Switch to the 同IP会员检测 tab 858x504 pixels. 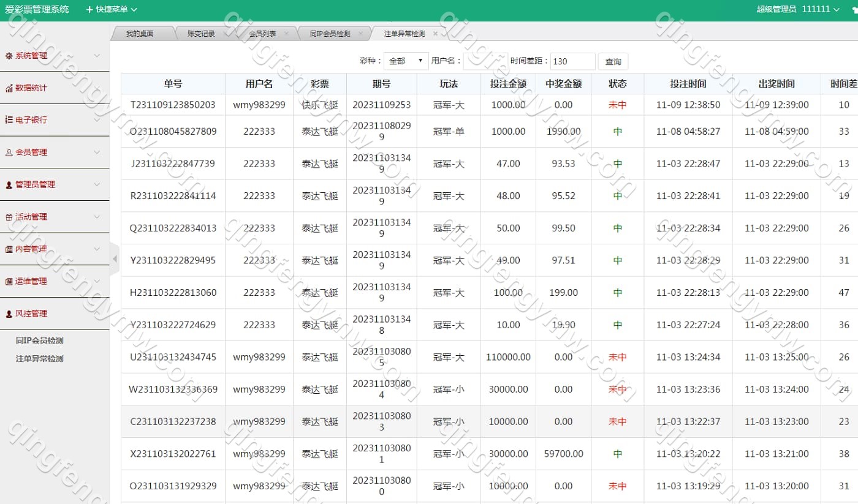[330, 34]
